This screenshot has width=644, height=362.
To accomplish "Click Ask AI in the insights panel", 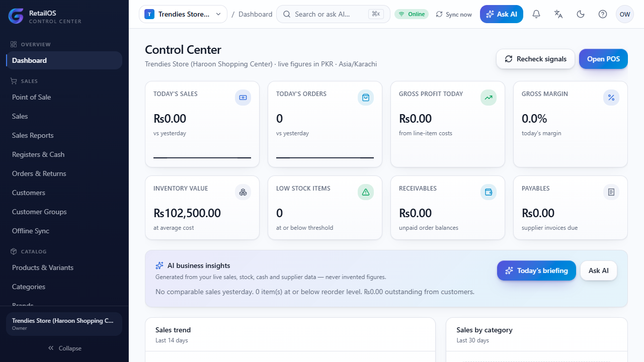I will (x=599, y=270).
